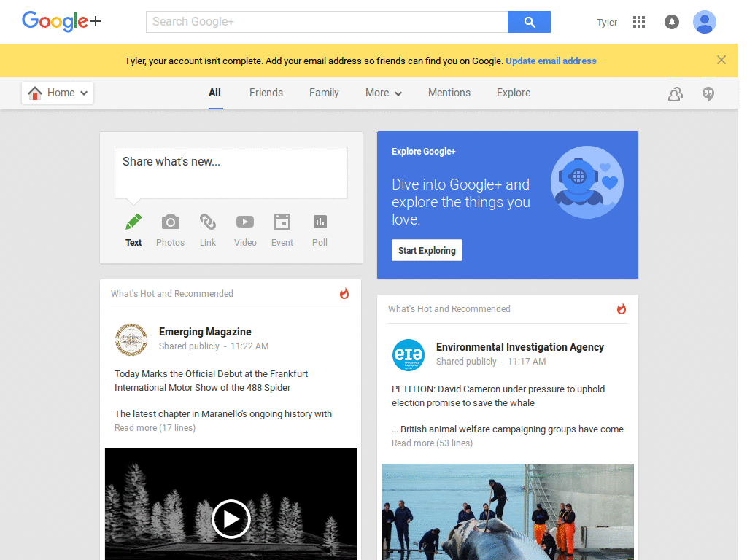Screen dimensions: 747x560
Task: Open Environmental Investigation Agency name link
Action: [x=519, y=347]
